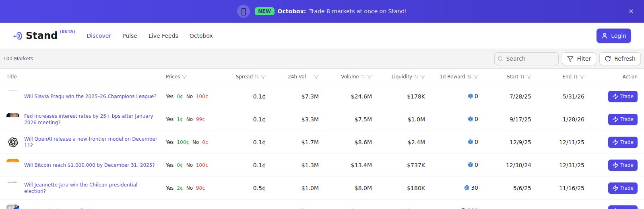Open the 24h Vol column filter

coord(316,77)
